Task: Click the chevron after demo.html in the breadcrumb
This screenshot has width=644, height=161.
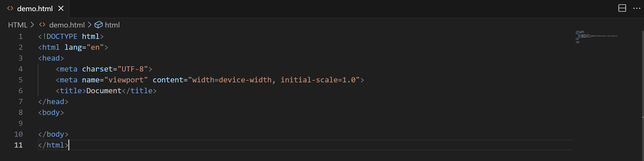Action: coord(90,25)
